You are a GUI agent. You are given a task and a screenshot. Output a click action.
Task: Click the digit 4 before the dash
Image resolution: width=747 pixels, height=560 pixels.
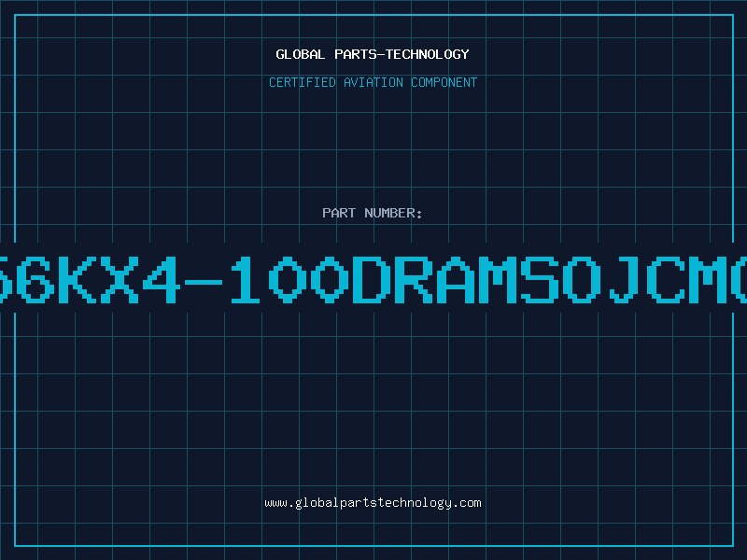point(162,279)
